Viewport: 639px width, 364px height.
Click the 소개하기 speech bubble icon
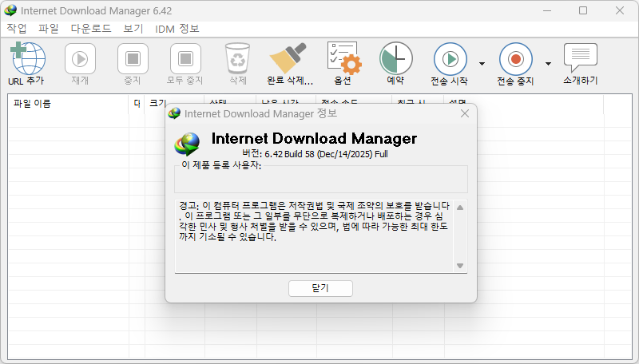coord(581,57)
